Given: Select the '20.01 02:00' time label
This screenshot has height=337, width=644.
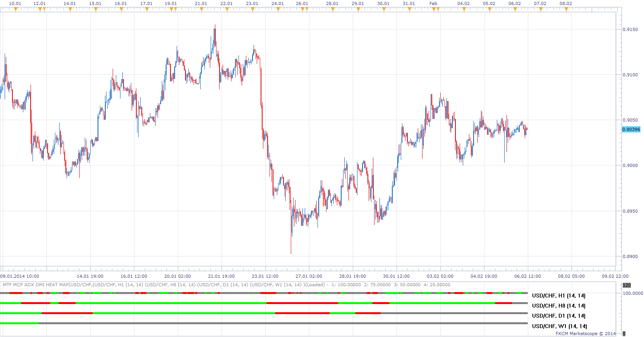Looking at the screenshot, I should [x=177, y=276].
